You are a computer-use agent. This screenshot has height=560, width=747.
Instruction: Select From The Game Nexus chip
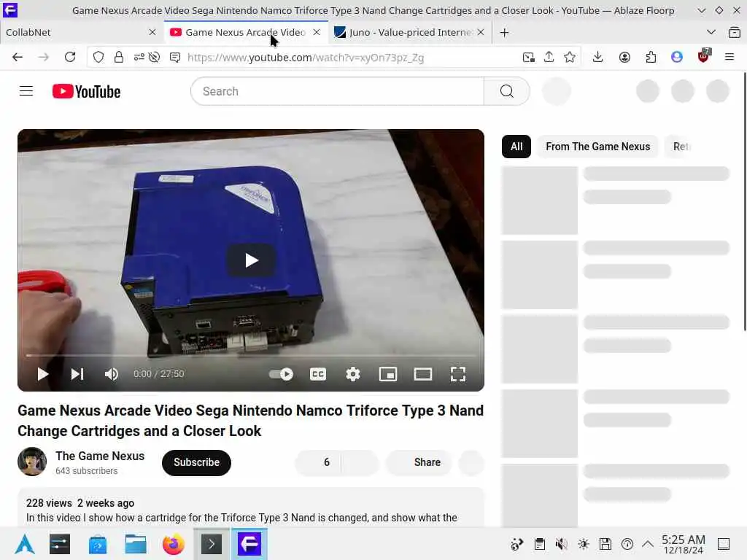pyautogui.click(x=598, y=147)
